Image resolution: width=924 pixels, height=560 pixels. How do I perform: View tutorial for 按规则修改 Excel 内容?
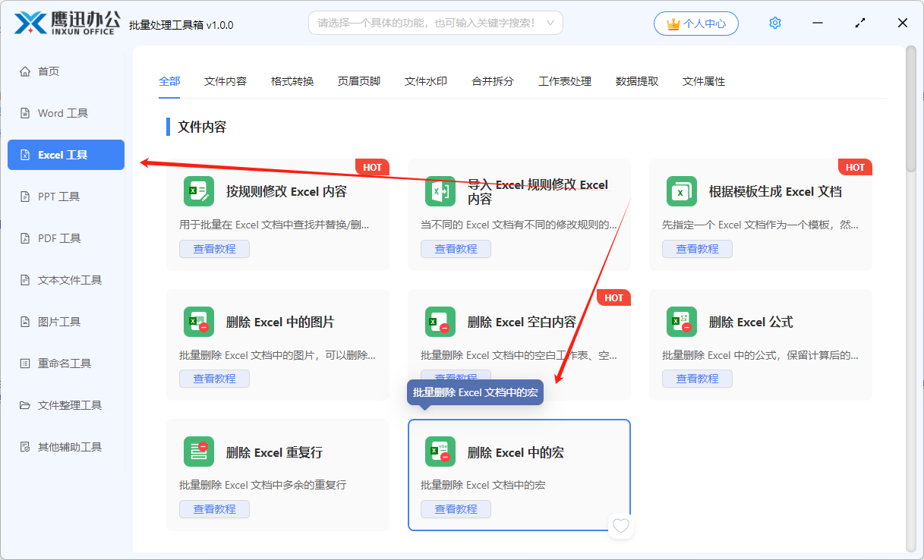click(214, 249)
